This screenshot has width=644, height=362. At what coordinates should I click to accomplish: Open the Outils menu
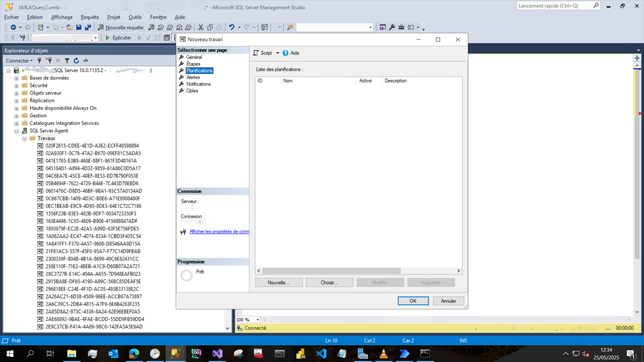coord(135,17)
